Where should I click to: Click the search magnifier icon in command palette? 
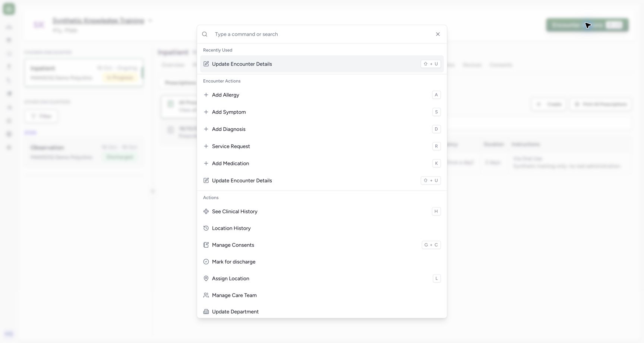(205, 34)
